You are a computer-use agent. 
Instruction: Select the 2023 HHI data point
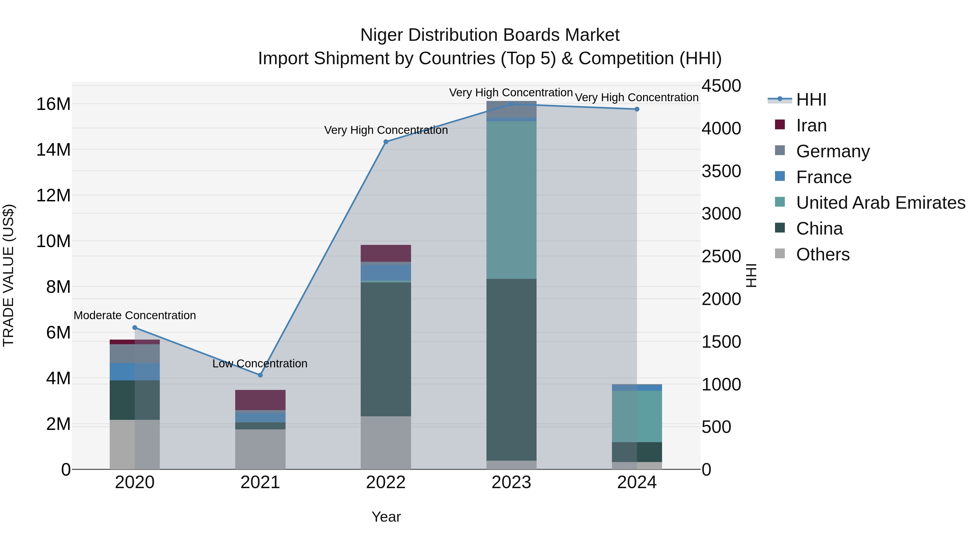511,104
